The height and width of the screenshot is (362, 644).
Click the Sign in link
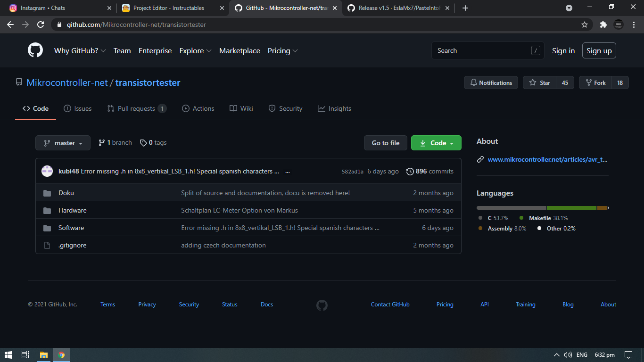(563, 51)
